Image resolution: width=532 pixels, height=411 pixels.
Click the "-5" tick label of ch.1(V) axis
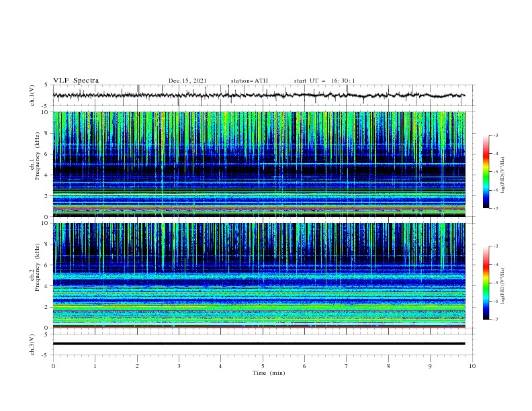point(46,106)
